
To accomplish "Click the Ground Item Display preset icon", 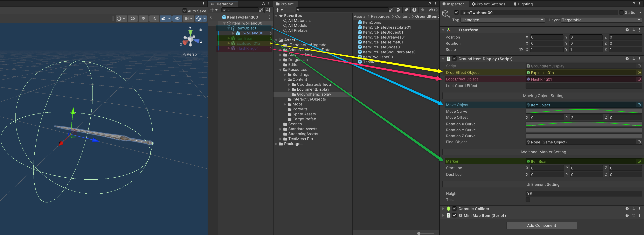I will click(633, 59).
